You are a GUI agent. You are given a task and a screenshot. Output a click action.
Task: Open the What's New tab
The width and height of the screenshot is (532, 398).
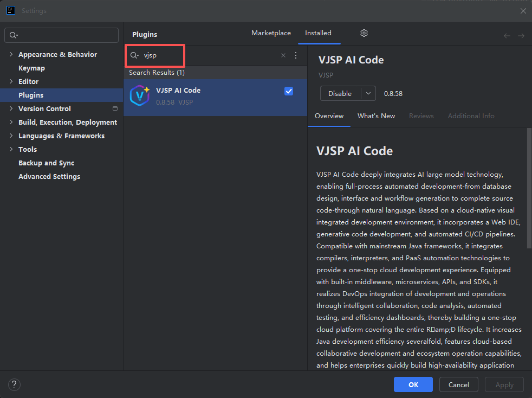coord(376,115)
